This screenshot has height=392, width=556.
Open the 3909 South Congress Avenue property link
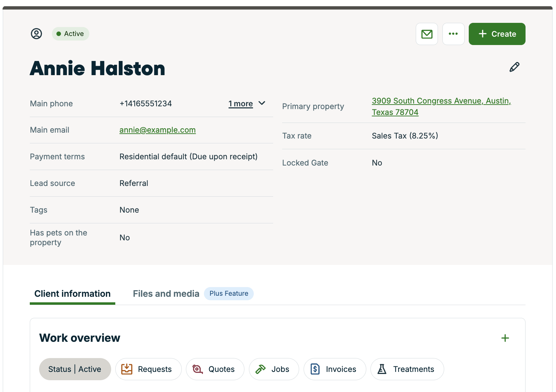click(x=441, y=101)
